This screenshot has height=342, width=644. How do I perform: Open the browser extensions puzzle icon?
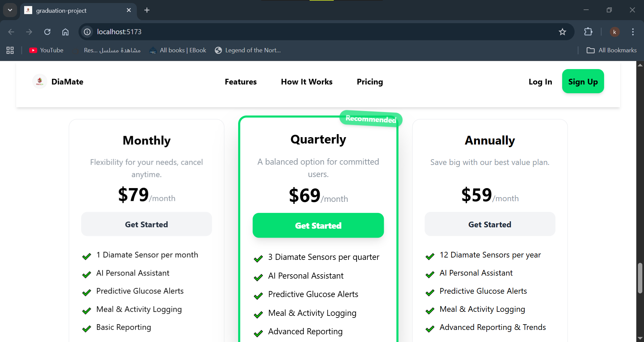pyautogui.click(x=588, y=32)
